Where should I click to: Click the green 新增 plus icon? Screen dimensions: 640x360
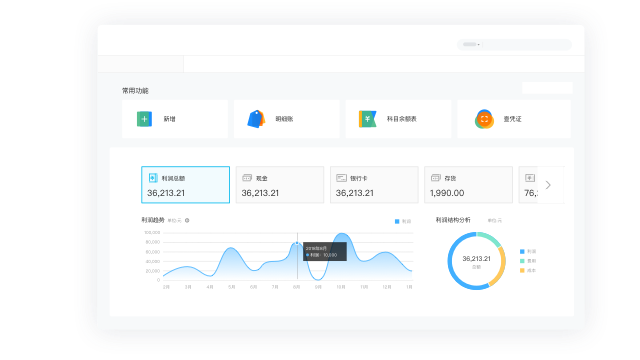[x=144, y=119]
